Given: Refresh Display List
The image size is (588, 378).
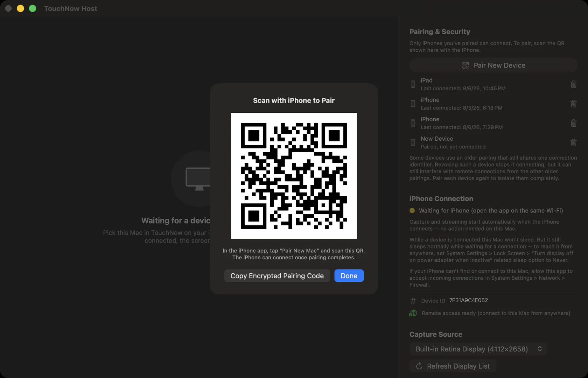Looking at the screenshot, I should coord(453,366).
